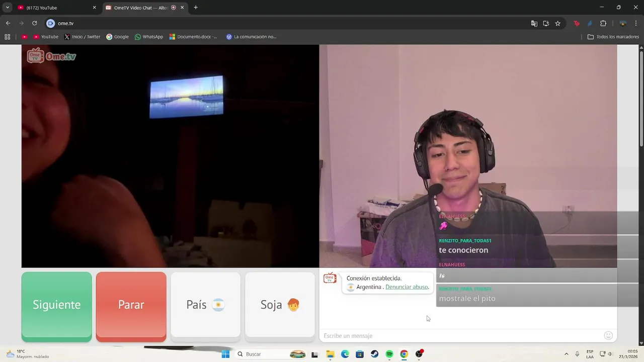Open the Inicio / Twitter bookmark
Image resolution: width=644 pixels, height=362 pixels.
pos(82,37)
